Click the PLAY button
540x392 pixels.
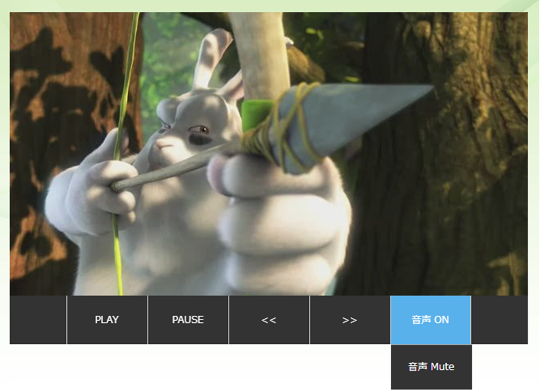[x=107, y=320]
